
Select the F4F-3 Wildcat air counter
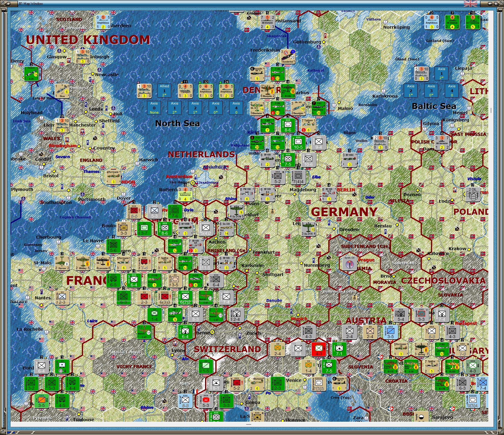point(175,315)
